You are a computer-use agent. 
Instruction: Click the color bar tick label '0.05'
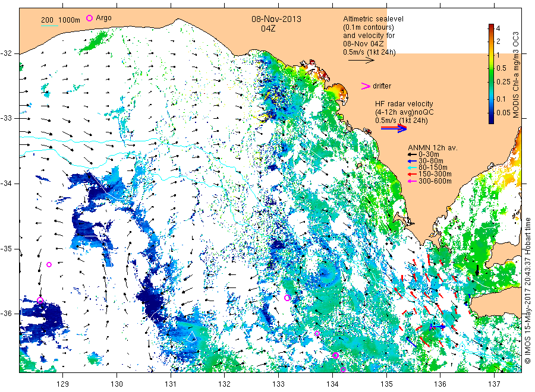503,112
